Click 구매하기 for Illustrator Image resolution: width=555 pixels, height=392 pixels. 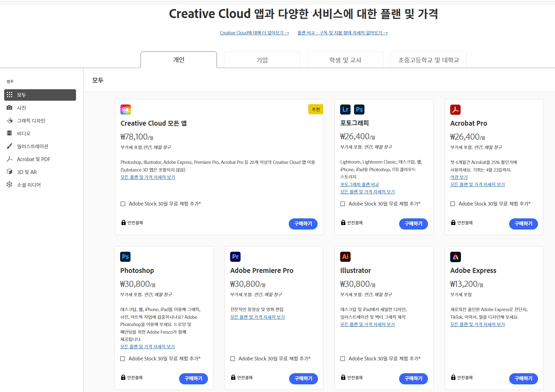pyautogui.click(x=413, y=378)
